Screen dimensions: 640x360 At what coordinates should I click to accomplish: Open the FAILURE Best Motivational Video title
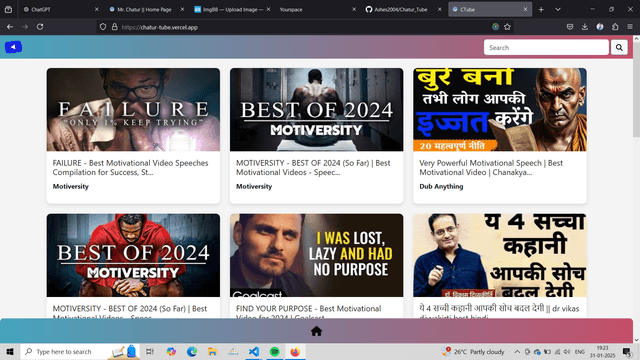click(x=130, y=167)
